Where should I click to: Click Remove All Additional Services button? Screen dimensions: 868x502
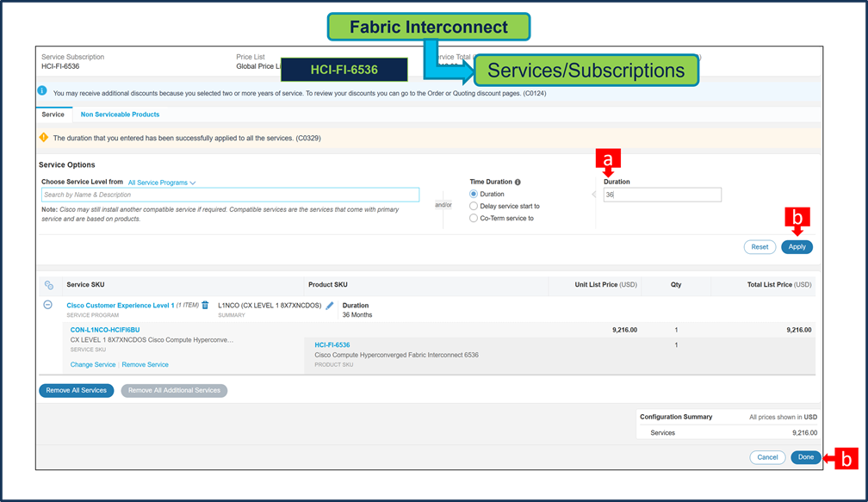click(174, 391)
